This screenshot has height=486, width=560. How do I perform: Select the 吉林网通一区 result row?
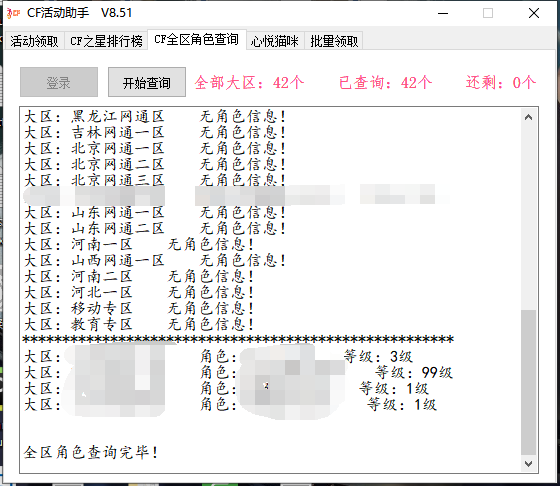[155, 132]
